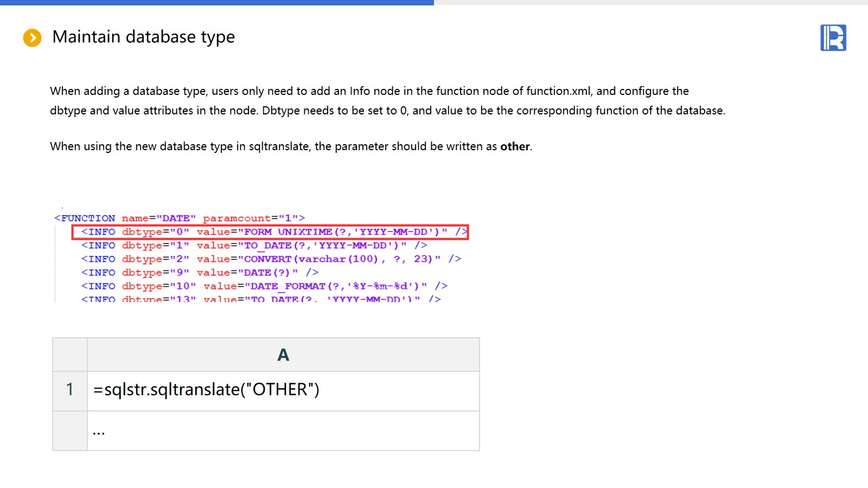Click the blank row header below row 1
The height and width of the screenshot is (488, 868).
(70, 431)
